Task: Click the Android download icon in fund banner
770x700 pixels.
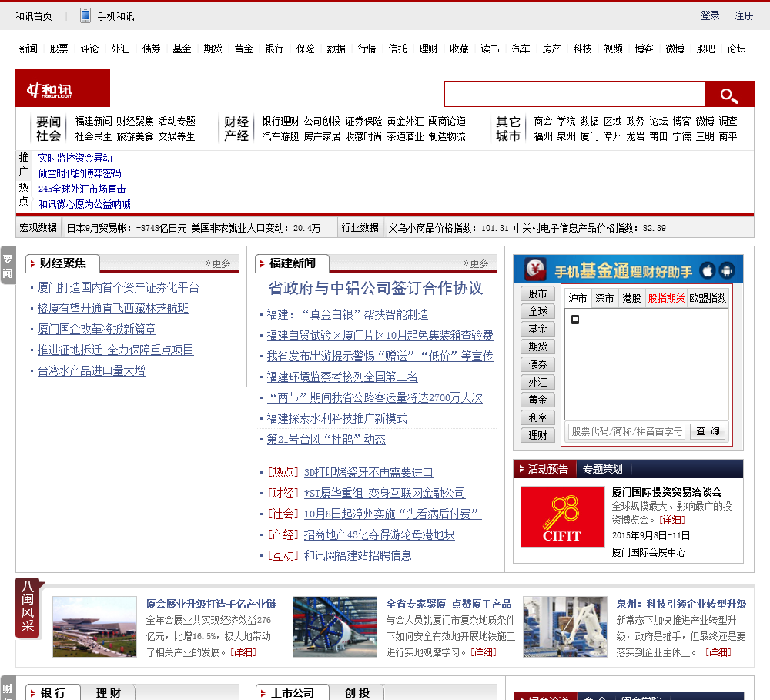Action: click(727, 270)
